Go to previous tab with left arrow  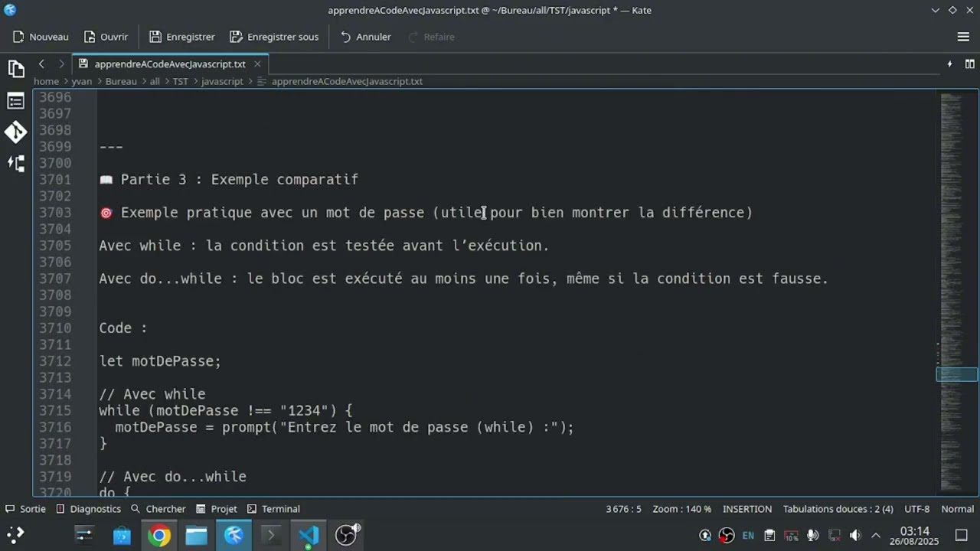point(42,64)
